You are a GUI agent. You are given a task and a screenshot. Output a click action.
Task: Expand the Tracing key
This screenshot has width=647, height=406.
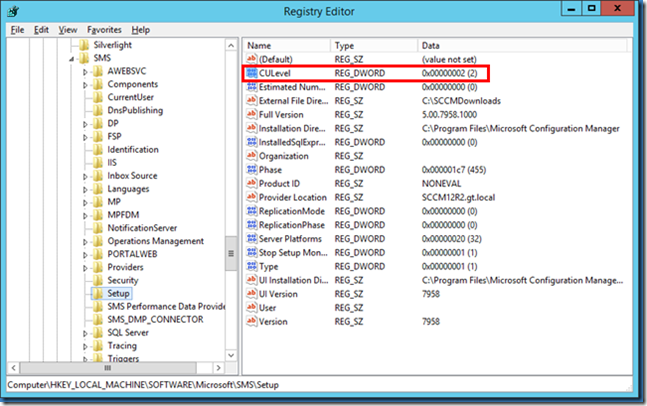[x=85, y=347]
